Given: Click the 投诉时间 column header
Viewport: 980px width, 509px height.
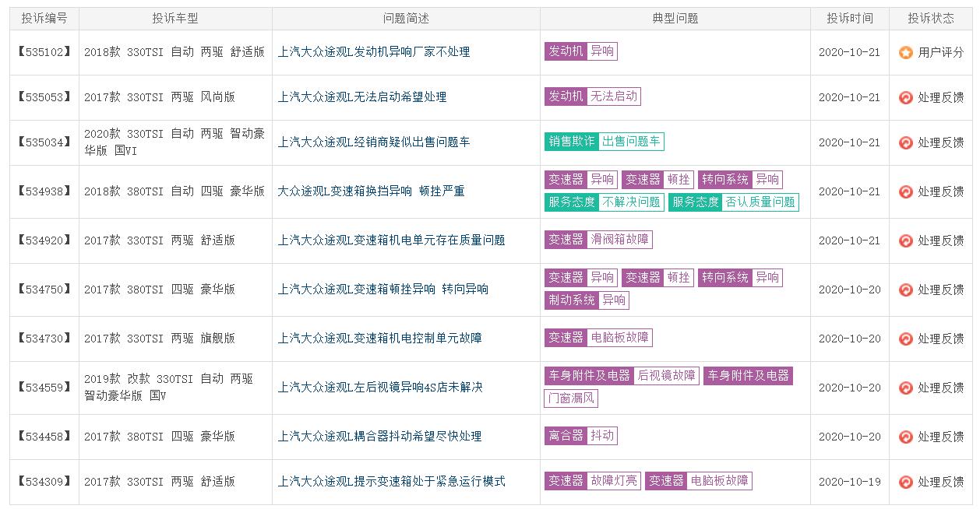Looking at the screenshot, I should click(x=849, y=19).
